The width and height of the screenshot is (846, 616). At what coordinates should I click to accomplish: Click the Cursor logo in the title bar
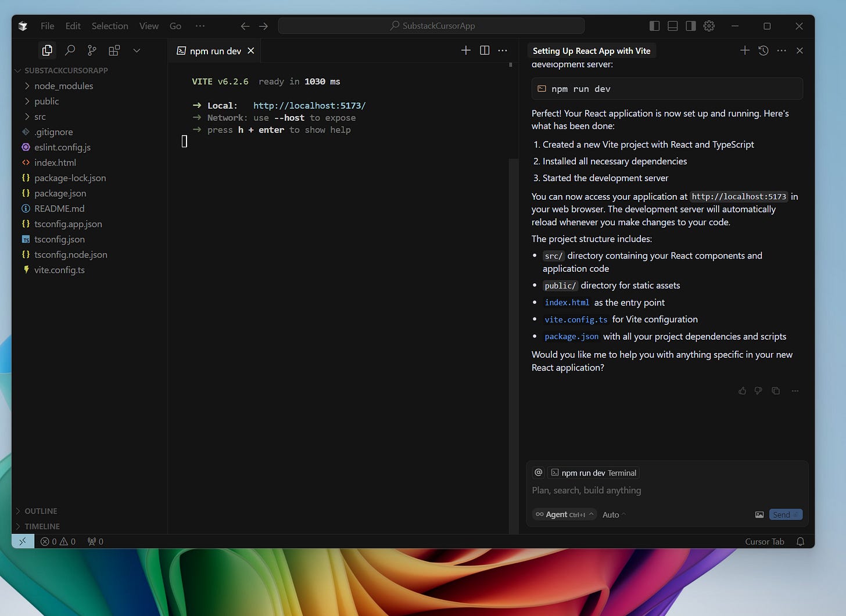23,26
